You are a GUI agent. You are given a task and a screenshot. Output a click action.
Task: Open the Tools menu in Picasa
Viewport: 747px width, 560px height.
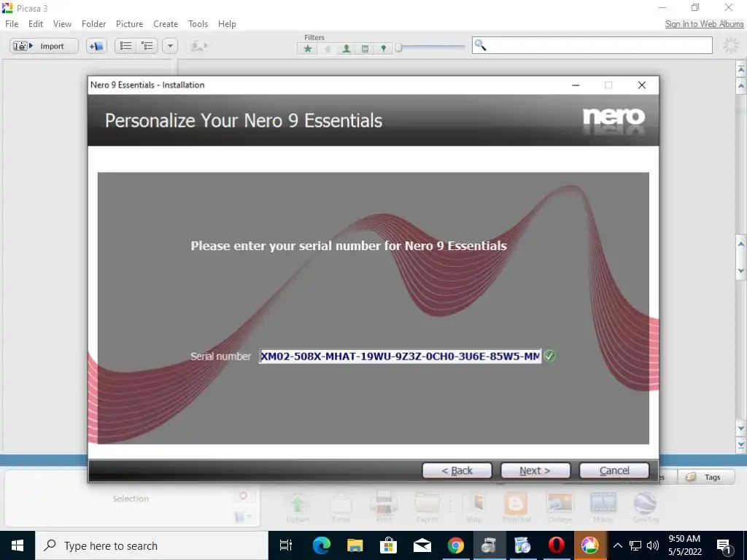[x=198, y=24]
